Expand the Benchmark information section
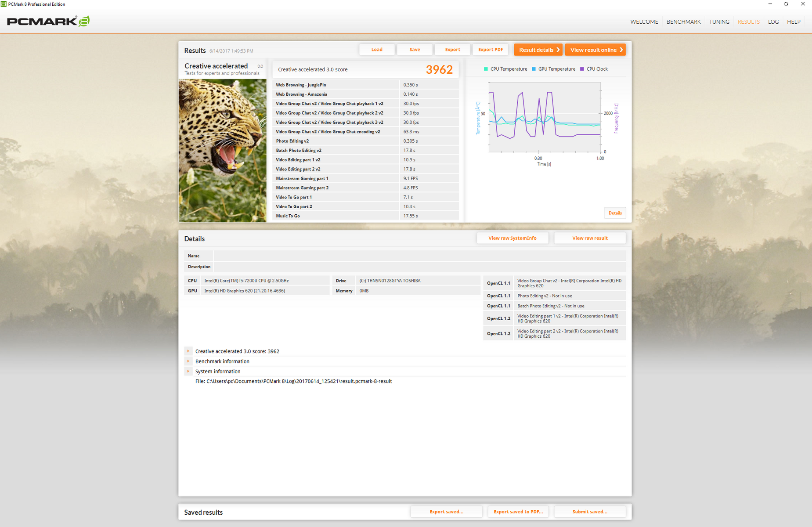The width and height of the screenshot is (812, 527). [188, 361]
